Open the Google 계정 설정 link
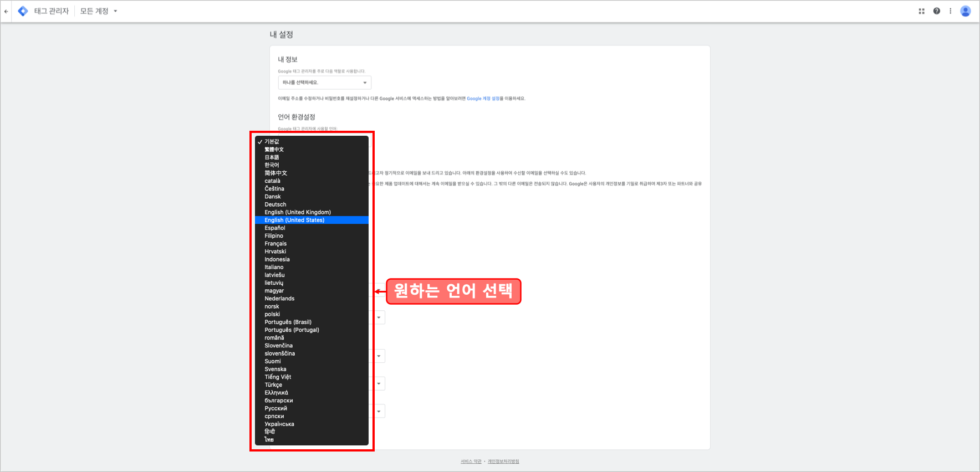 483,99
